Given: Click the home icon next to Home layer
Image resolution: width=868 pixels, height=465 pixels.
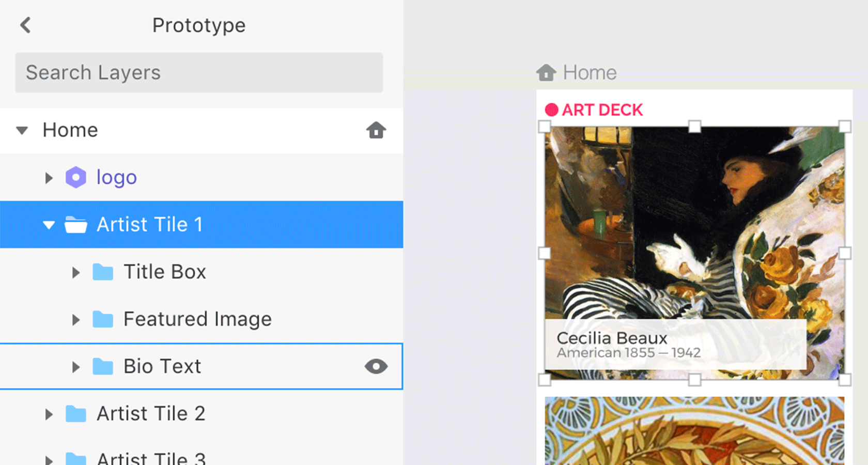Looking at the screenshot, I should tap(376, 130).
